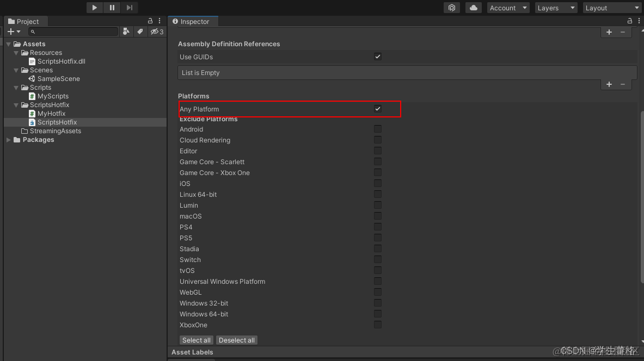Collapse the Scenes folder arrow
This screenshot has height=361, width=644.
pyautogui.click(x=16, y=70)
